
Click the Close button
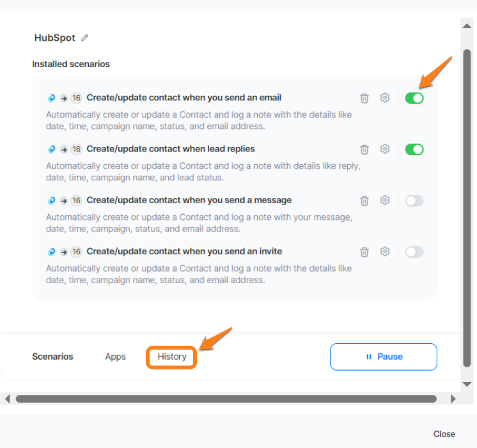tap(444, 434)
